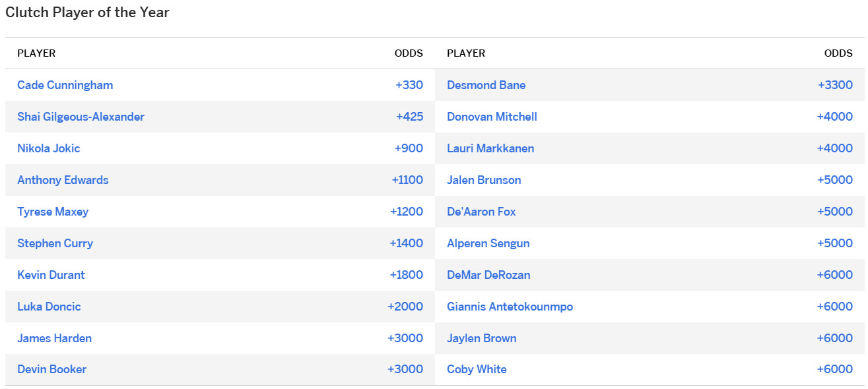Viewport: 868px width, 389px height.
Task: Open Cade Cunningham player link
Action: (65, 85)
